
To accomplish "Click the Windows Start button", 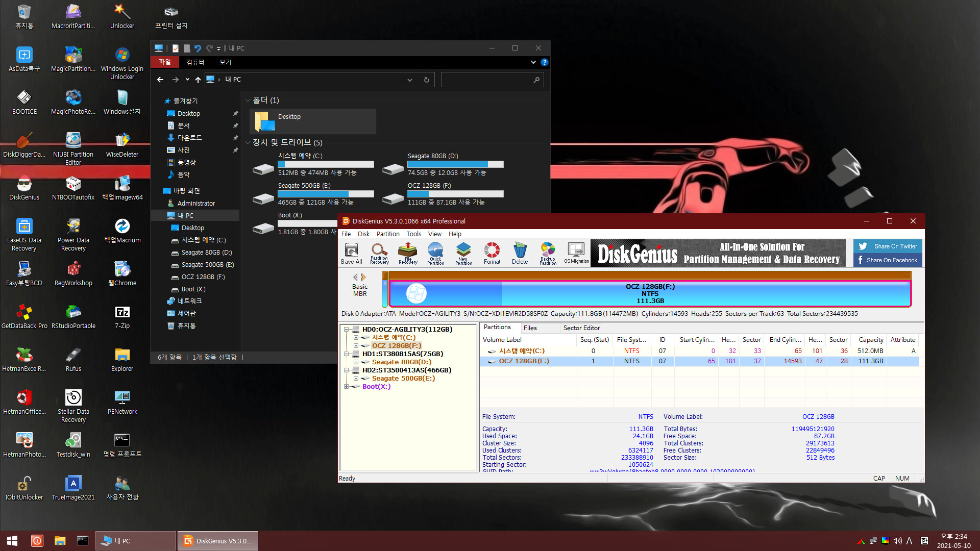I will (x=12, y=541).
